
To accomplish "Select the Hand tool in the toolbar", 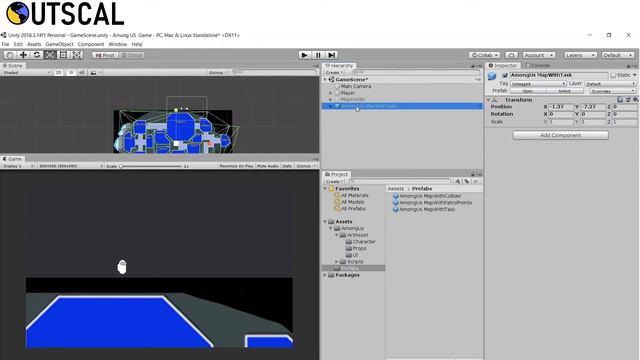I will tap(10, 55).
